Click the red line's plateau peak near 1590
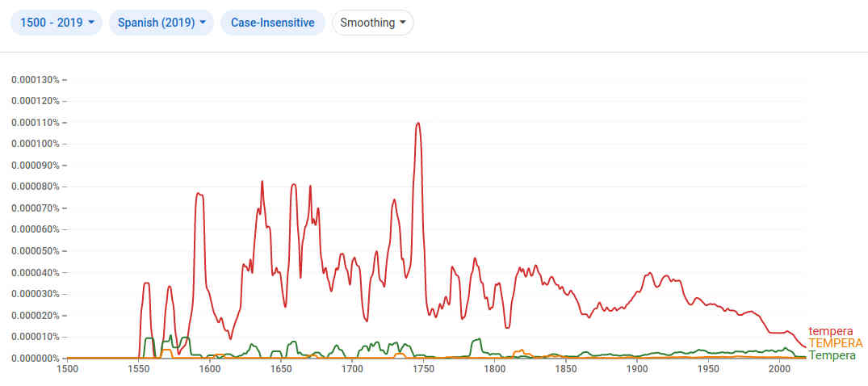 click(199, 194)
